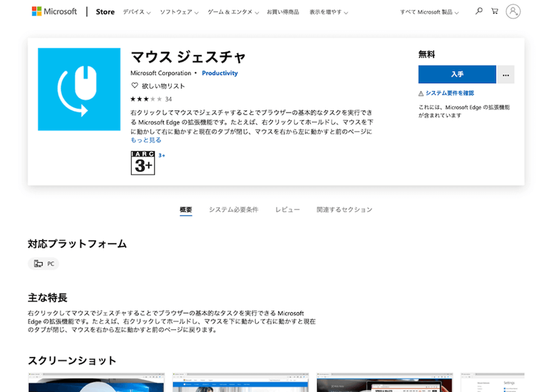Expand the ソフトウェア menu

179,12
